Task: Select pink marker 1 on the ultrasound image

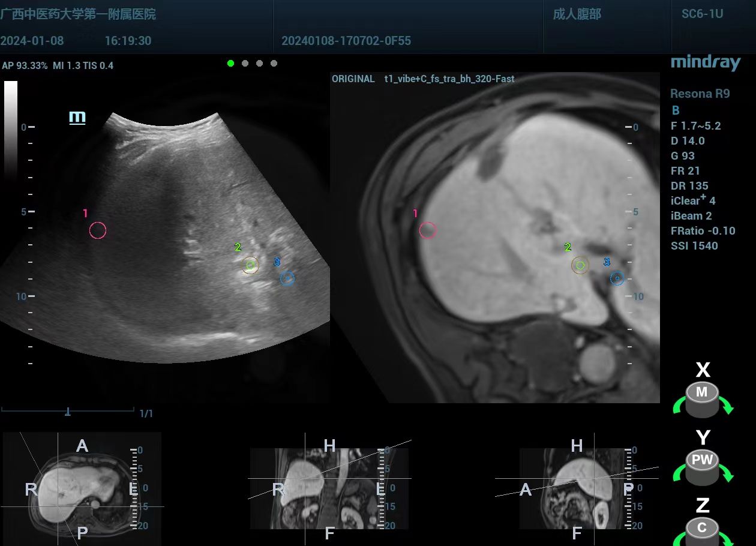Action: (98, 230)
